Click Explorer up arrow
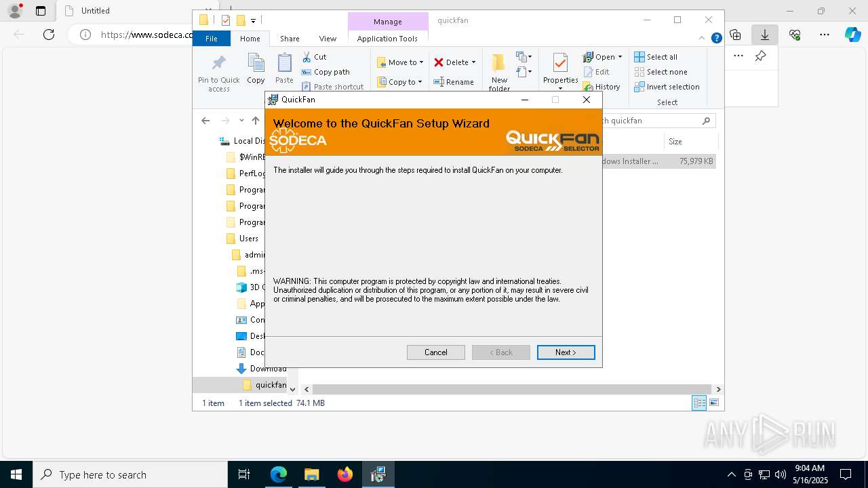This screenshot has width=868, height=488. [256, 121]
